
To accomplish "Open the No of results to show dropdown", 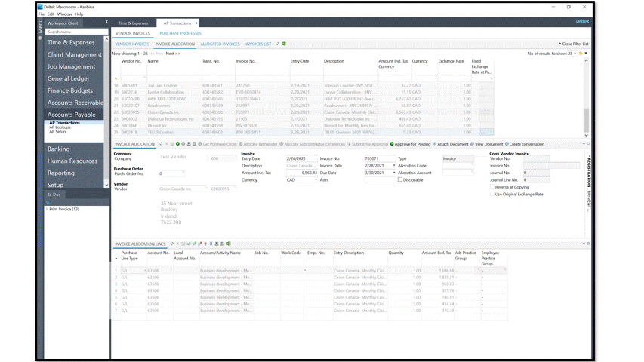I will [x=575, y=54].
